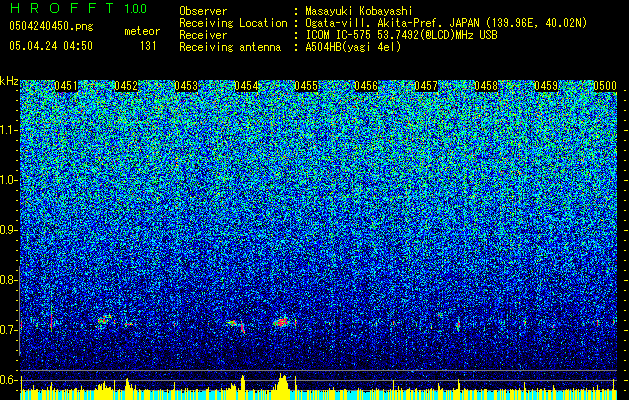Click the 0500 time marker
The image size is (629, 400).
tap(605, 86)
